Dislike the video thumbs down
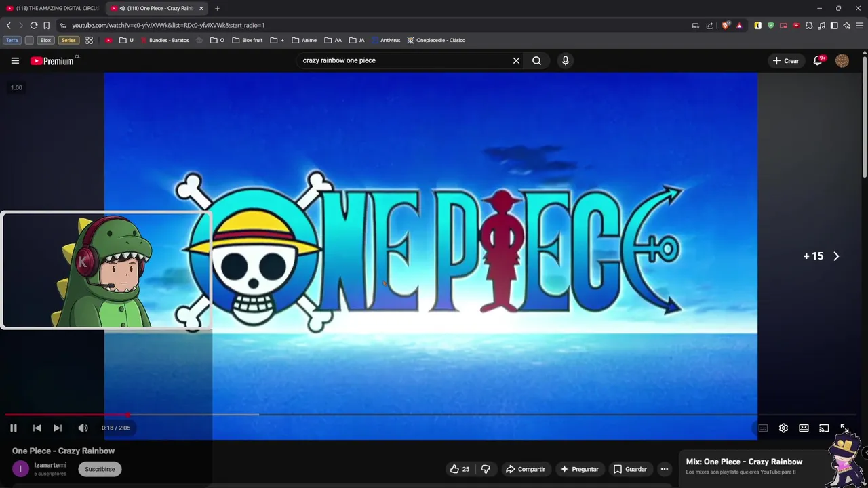This screenshot has height=488, width=868. pos(486,469)
